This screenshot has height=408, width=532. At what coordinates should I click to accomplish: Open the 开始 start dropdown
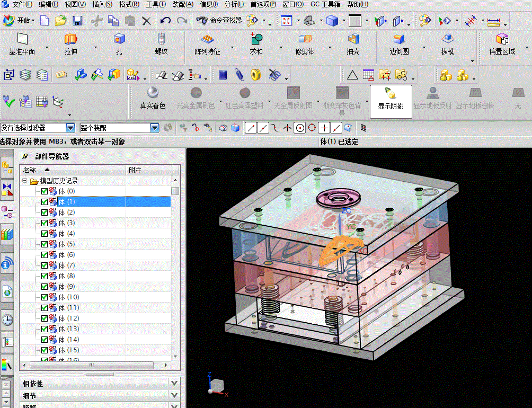(19, 20)
